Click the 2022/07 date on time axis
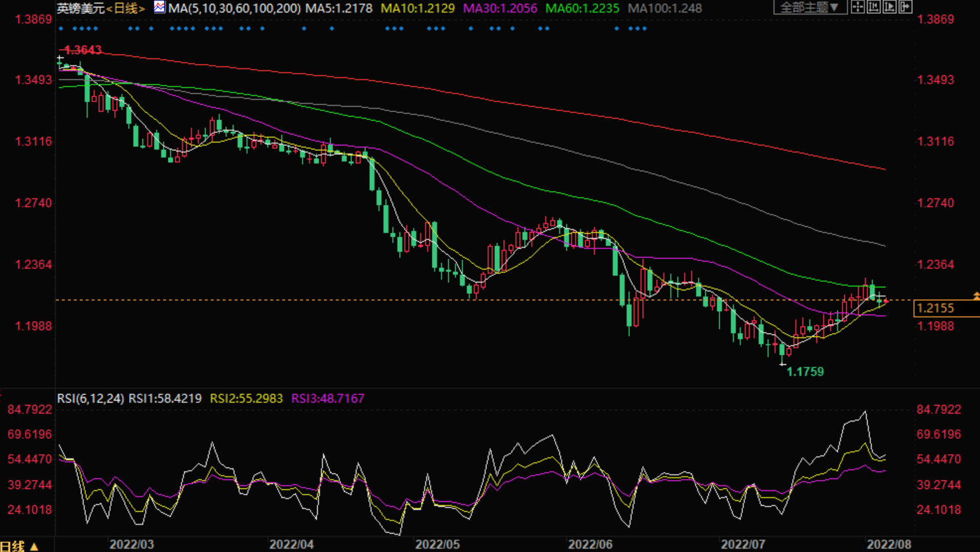Screen dimensions: 980x552 click(742, 545)
